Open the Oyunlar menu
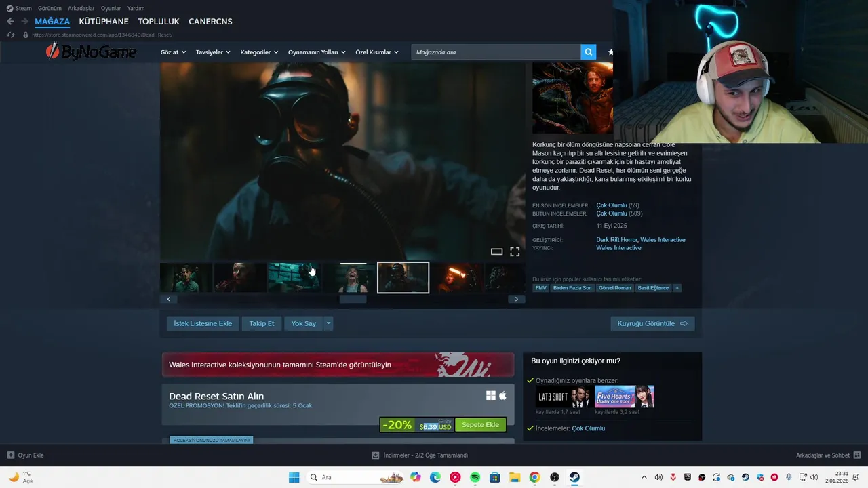 111,8
